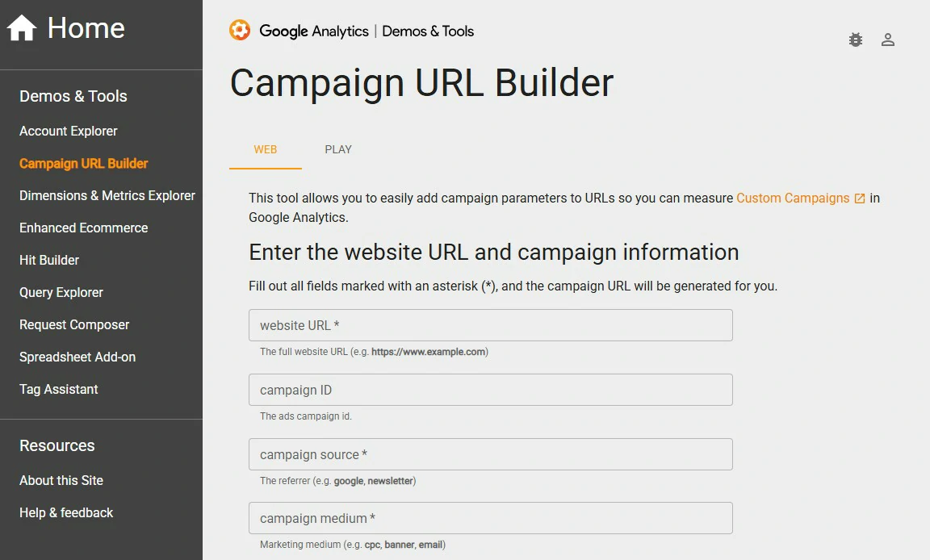
Task: Click the external link icon beside Custom Campaigns
Action: click(860, 199)
